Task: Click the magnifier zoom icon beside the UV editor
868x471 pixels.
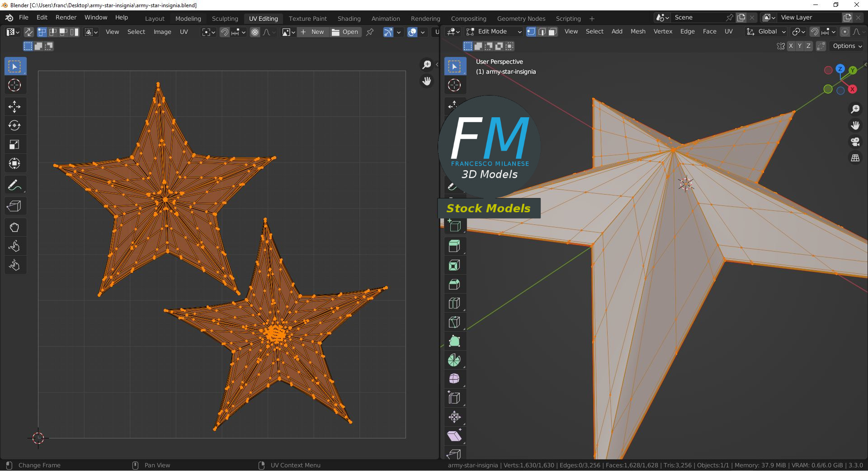Action: coord(426,64)
